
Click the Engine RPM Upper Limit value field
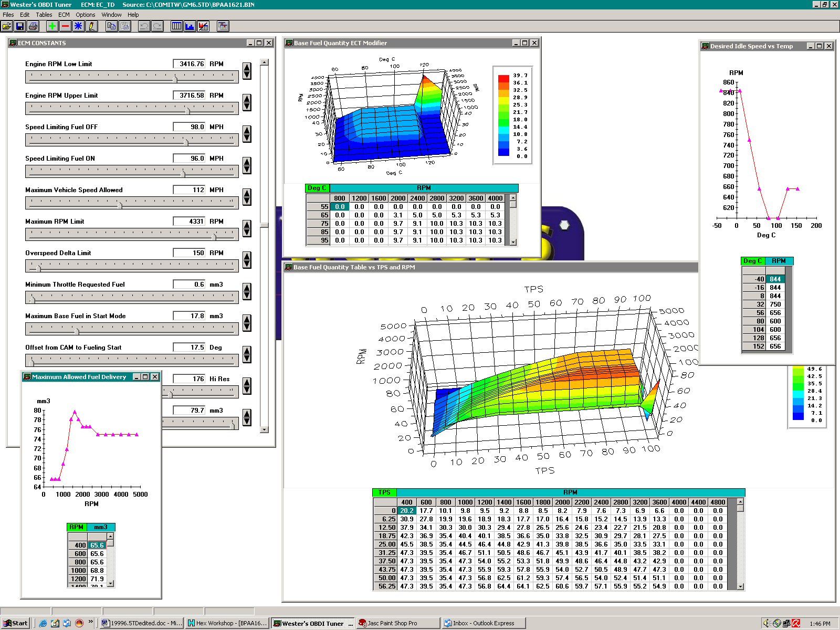pyautogui.click(x=189, y=96)
